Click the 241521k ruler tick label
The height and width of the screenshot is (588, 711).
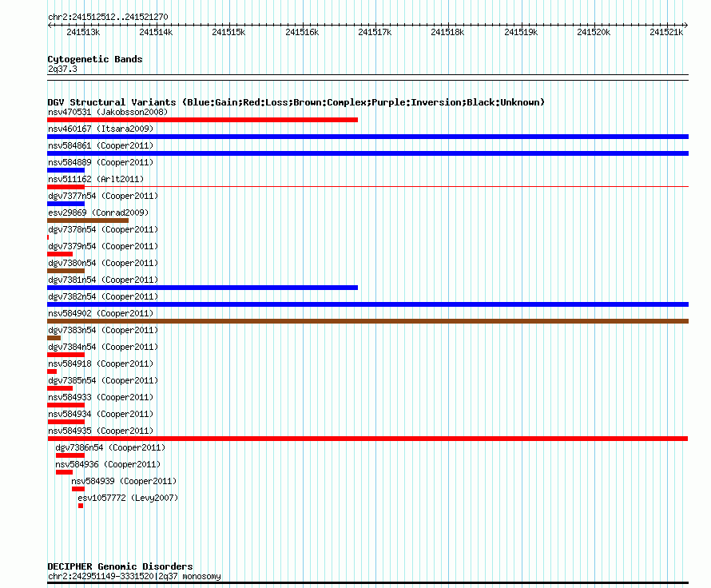pyautogui.click(x=666, y=32)
